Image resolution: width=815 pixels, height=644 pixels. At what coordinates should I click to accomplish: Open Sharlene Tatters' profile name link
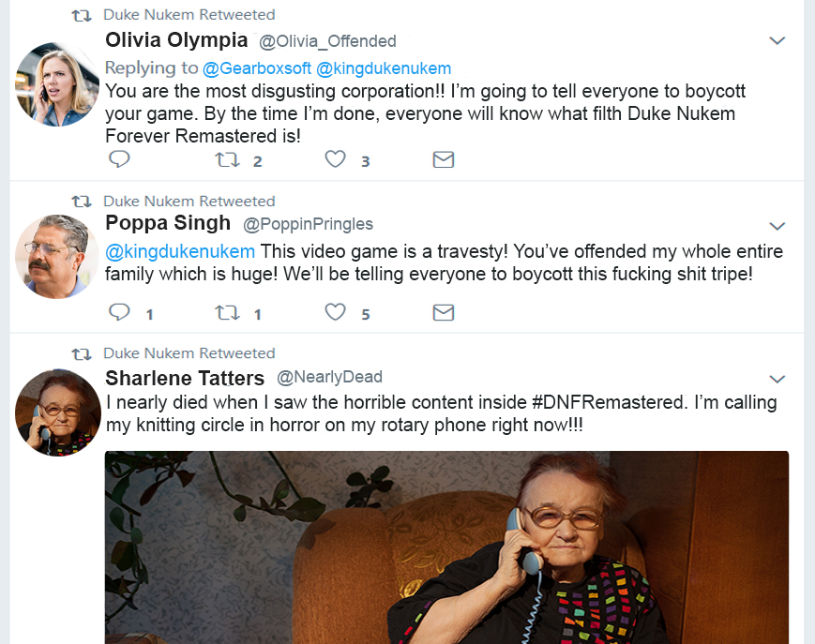click(x=185, y=378)
